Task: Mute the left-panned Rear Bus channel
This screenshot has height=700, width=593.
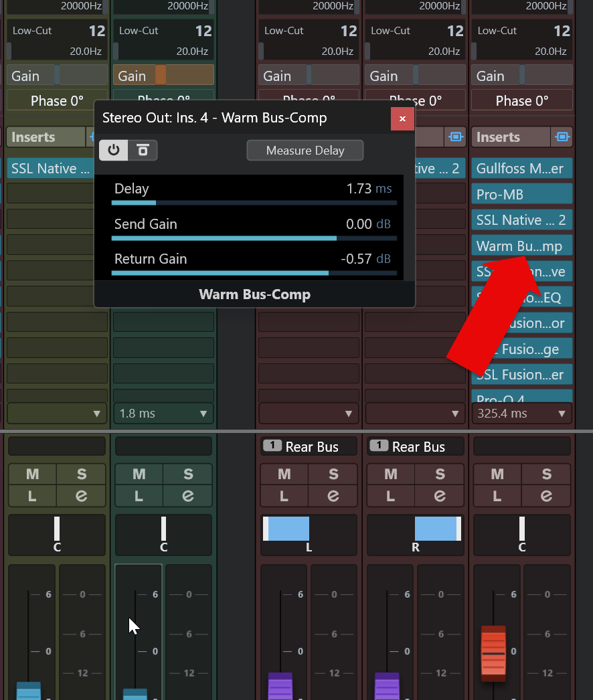Action: tap(284, 474)
